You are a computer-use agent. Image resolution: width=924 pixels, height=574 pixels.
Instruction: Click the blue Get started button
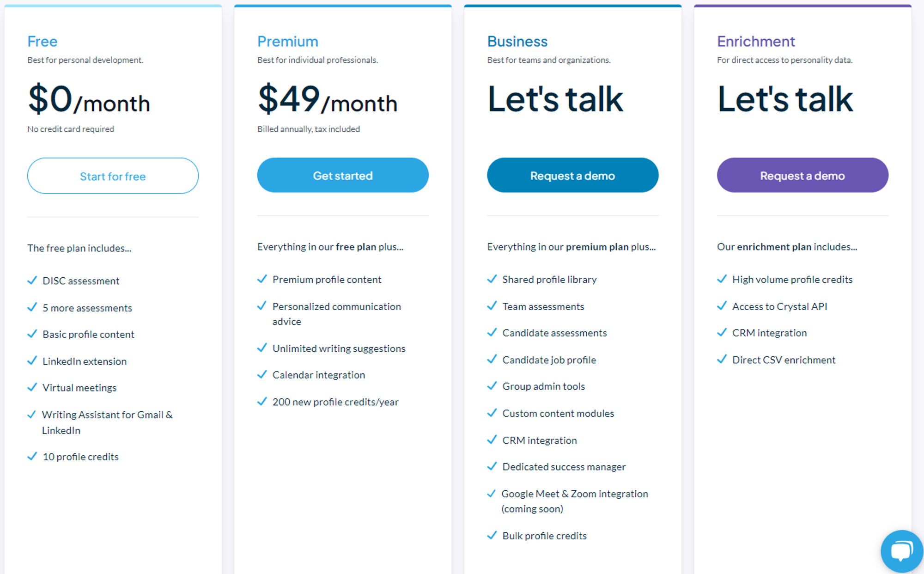(343, 175)
